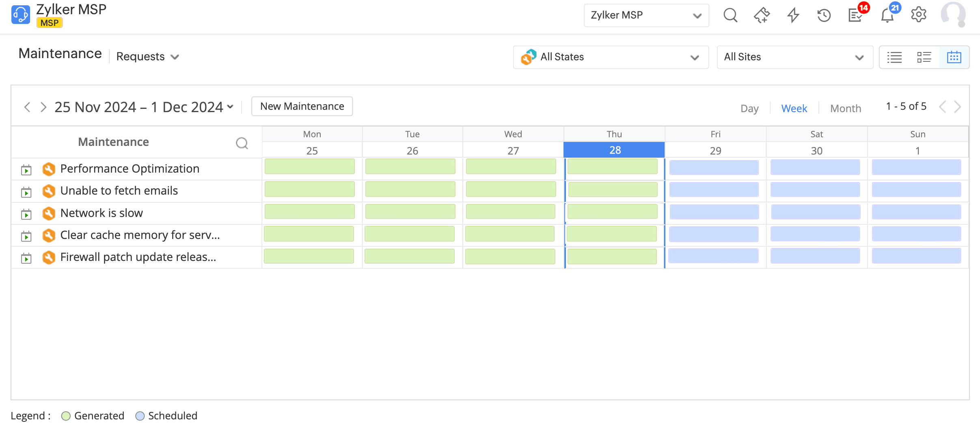
Task: Switch to the Day tab
Action: 749,108
